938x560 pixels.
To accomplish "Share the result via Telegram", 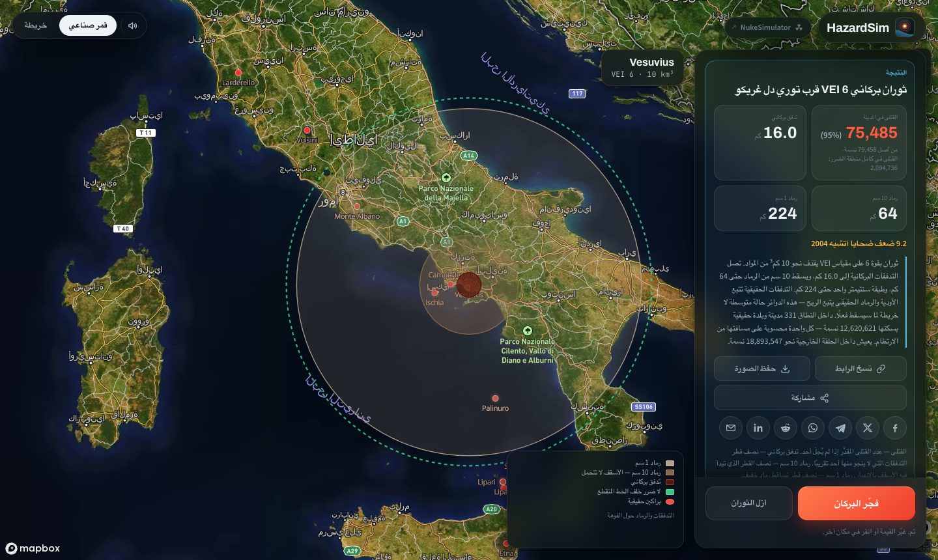I will [840, 428].
